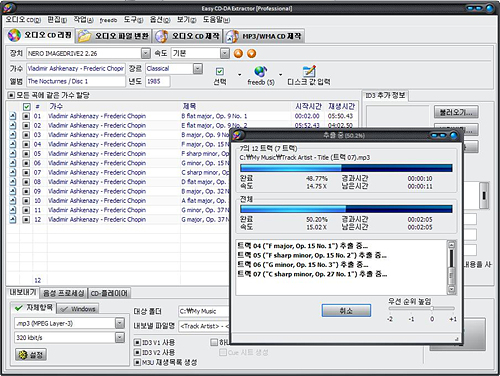Click the gear icon on 설정 button
Screen dimensions: 500x376
[22, 355]
